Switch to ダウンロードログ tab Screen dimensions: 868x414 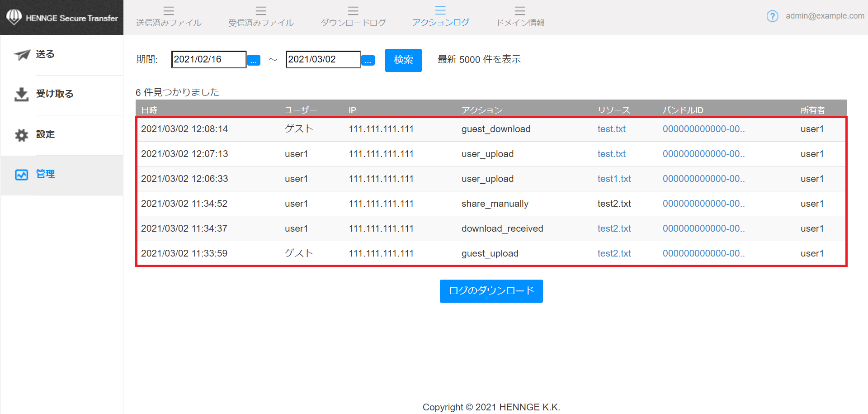coord(353,23)
